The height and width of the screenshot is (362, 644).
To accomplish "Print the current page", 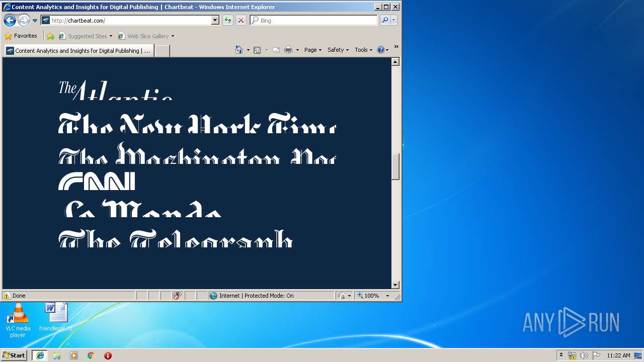I will [x=288, y=50].
